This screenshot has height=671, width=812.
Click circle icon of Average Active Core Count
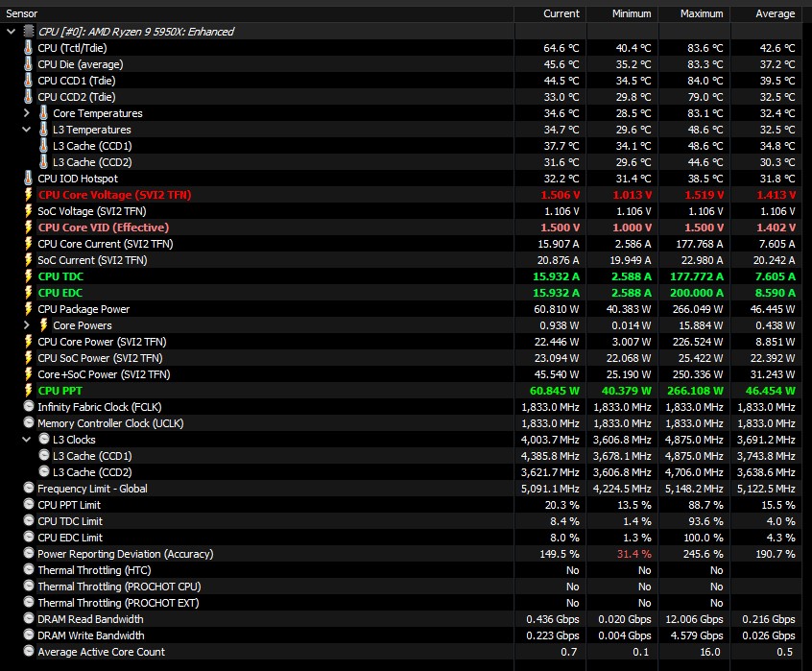point(29,651)
